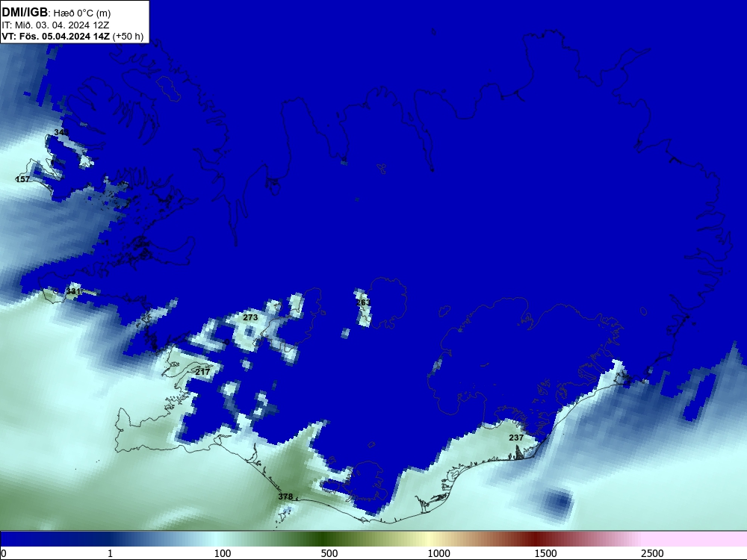Viewport: 747px width, 560px height.
Task: Click the legend tick label 1
Action: (x=111, y=553)
